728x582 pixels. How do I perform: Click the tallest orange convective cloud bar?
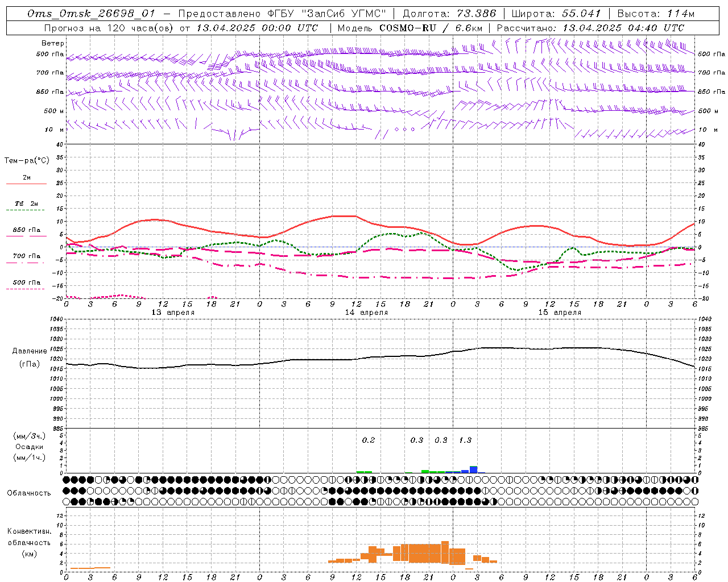coord(445,552)
